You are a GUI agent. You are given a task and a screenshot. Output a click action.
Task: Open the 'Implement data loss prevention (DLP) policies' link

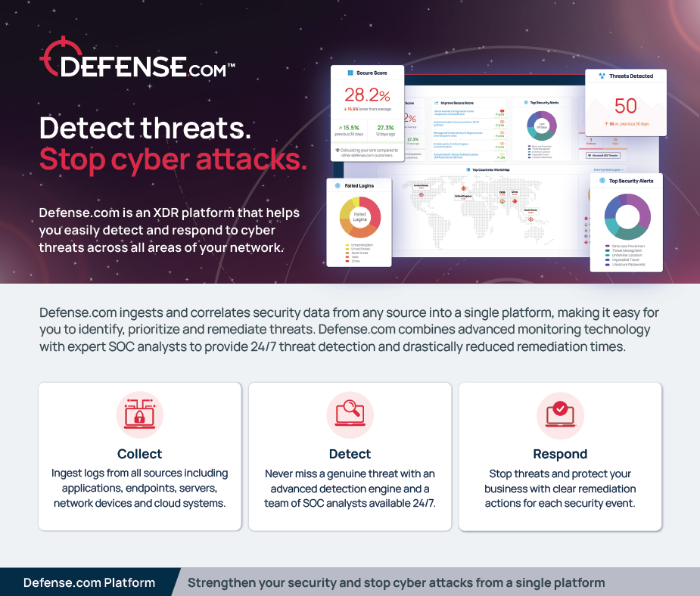point(456,124)
